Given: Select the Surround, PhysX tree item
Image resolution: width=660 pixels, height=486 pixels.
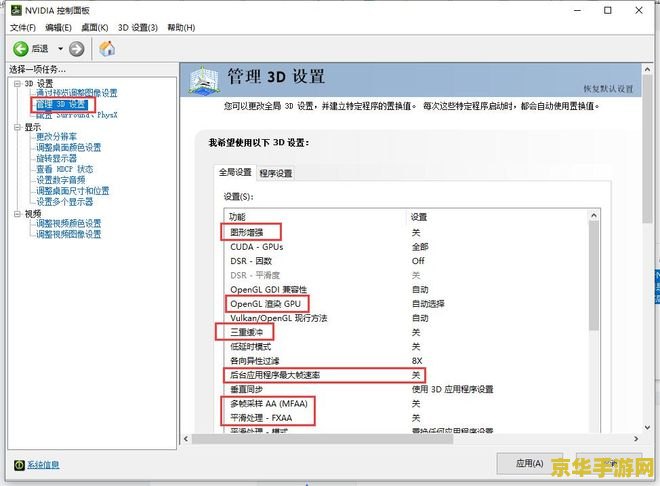Looking at the screenshot, I should click(76, 115).
